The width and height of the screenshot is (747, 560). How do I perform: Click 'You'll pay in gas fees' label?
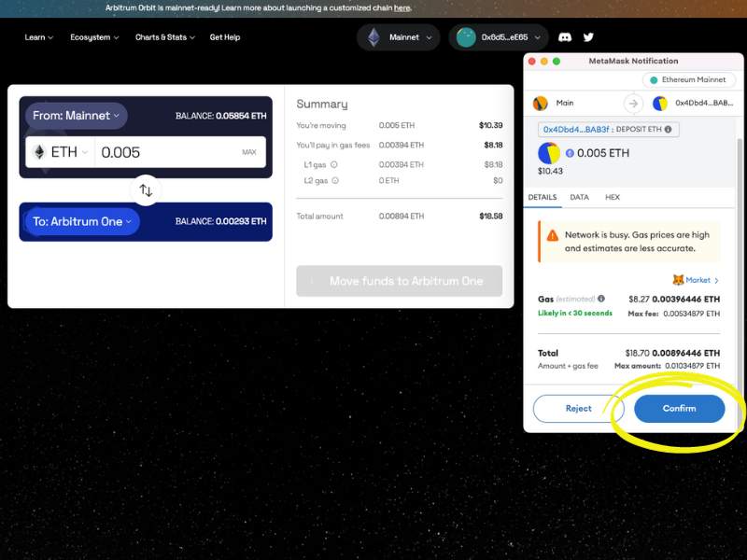click(x=333, y=145)
